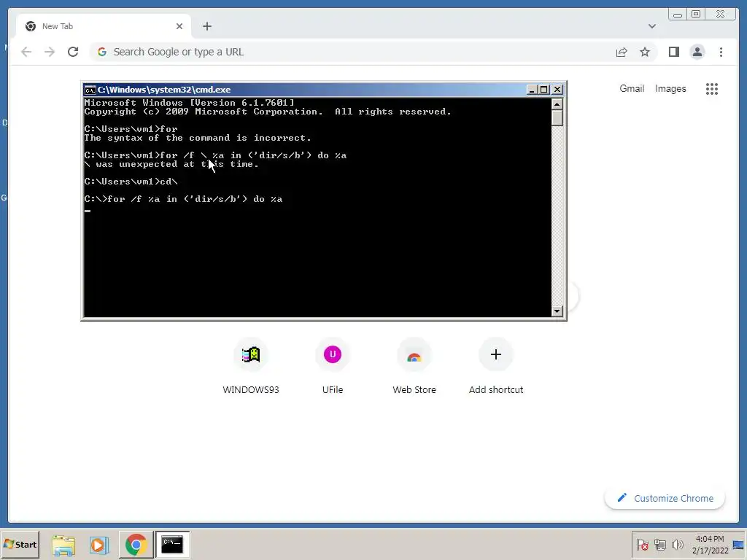Open File Explorer from the taskbar
The image size is (747, 560).
(x=63, y=545)
